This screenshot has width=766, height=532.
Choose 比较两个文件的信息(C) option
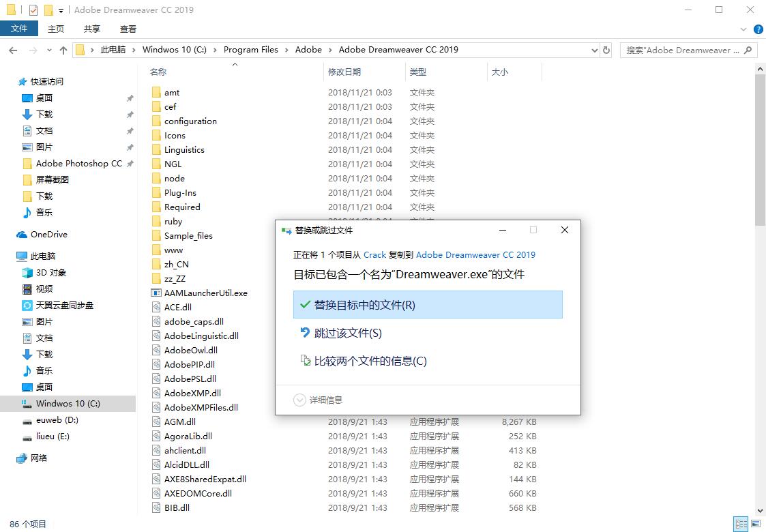click(428, 361)
